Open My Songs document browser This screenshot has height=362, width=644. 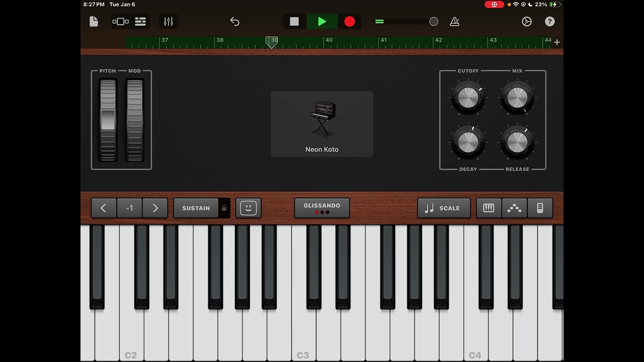tap(94, 22)
